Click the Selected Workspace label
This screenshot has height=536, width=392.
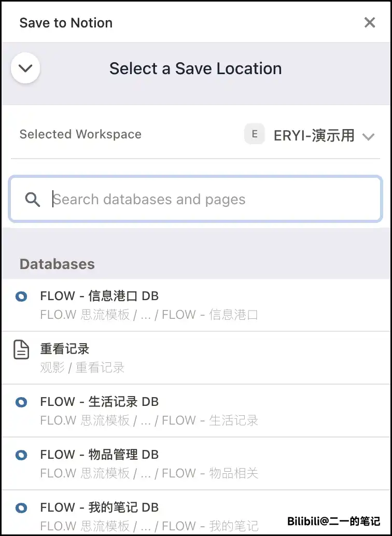(80, 134)
